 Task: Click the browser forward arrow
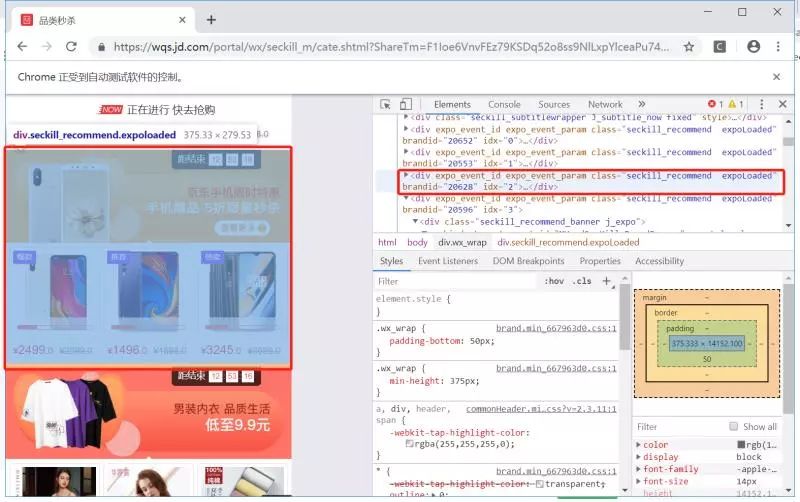click(x=46, y=46)
